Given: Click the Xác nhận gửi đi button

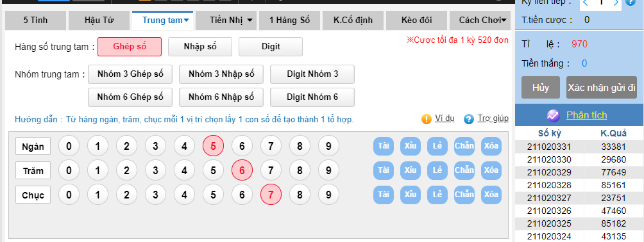Looking at the screenshot, I should [602, 87].
